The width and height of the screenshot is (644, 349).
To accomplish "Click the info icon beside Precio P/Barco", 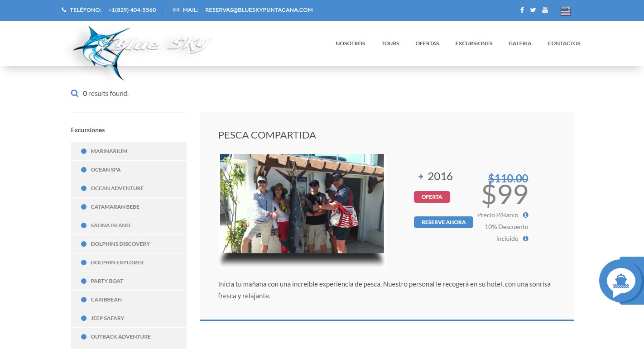I will point(525,215).
